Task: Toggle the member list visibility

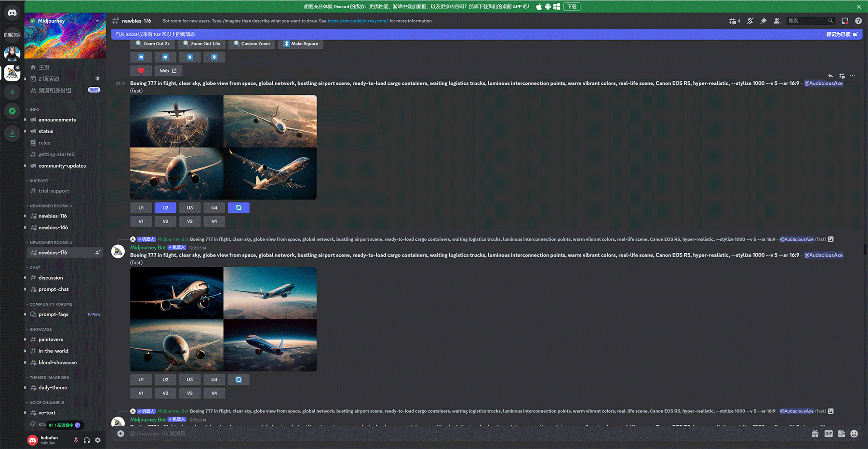Action: pos(777,21)
